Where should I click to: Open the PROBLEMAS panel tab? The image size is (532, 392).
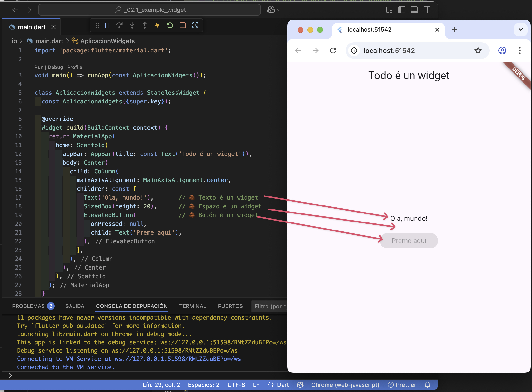(28, 306)
